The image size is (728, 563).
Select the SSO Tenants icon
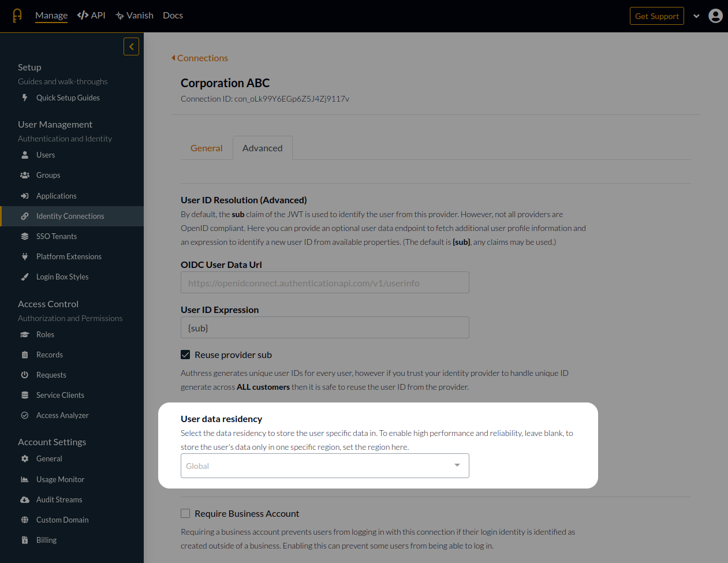click(25, 236)
